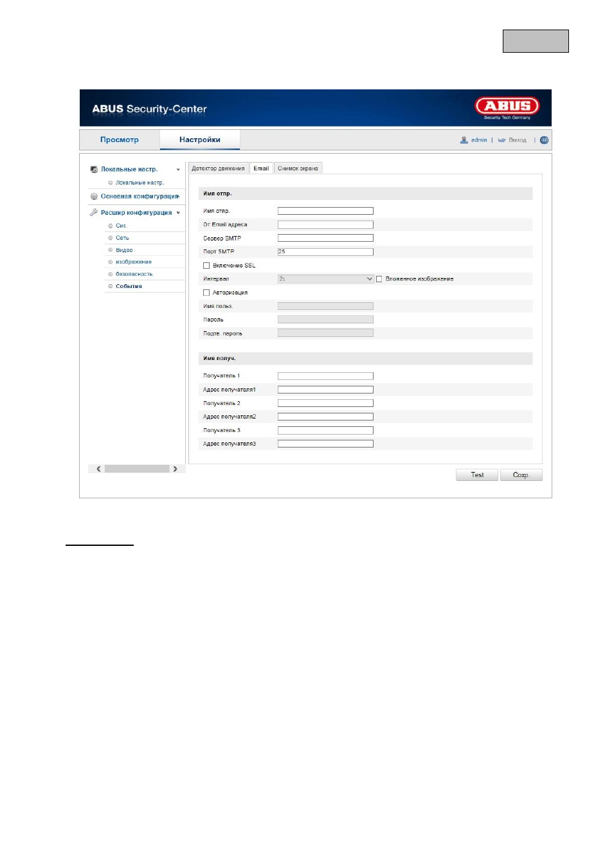Screen dimensions: 614x868
Task: Click the Выход logout link
Action: (518, 140)
